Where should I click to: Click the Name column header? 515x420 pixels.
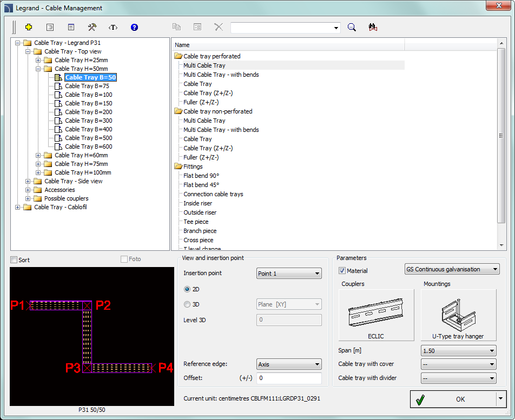(287, 45)
